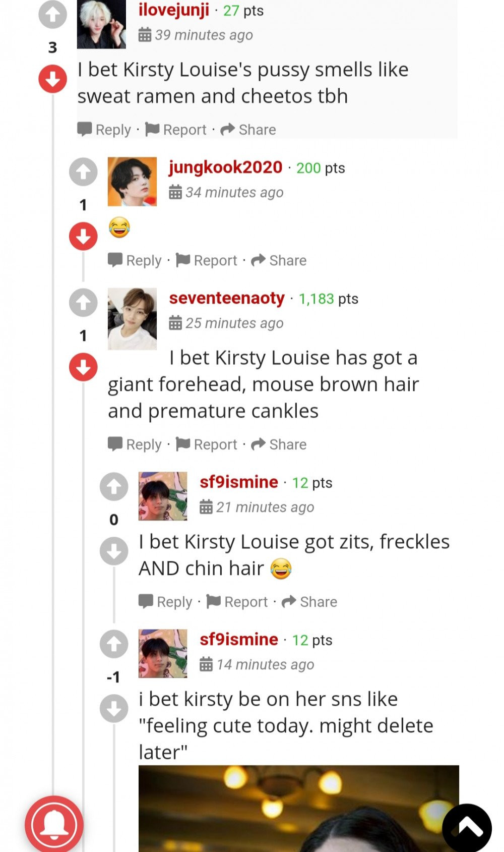Share seventeenaoty's comment
This screenshot has height=852, width=504.
click(279, 444)
